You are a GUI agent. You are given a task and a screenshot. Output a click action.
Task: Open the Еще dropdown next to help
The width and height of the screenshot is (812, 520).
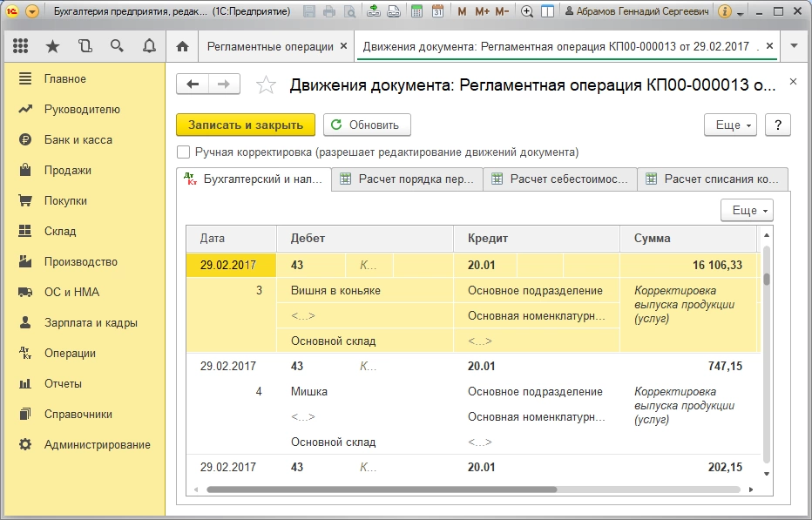pos(730,125)
